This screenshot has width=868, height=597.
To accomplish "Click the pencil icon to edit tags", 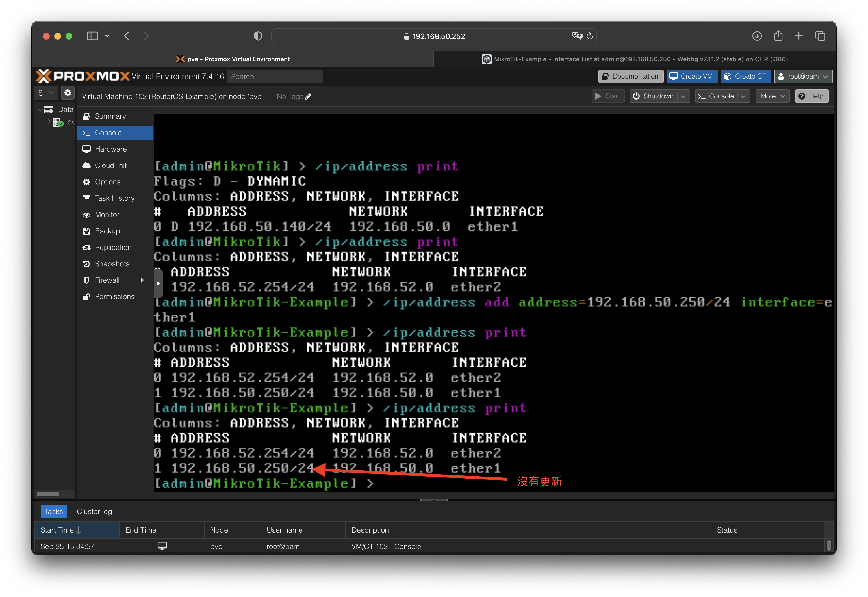I will pyautogui.click(x=308, y=96).
